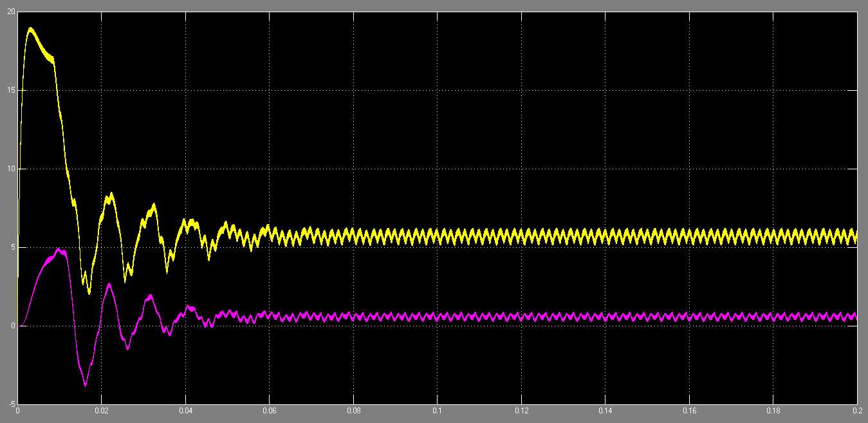This screenshot has height=423, width=868.
Task: Click yellow steady-state signal at time 0.1
Action: [x=438, y=237]
